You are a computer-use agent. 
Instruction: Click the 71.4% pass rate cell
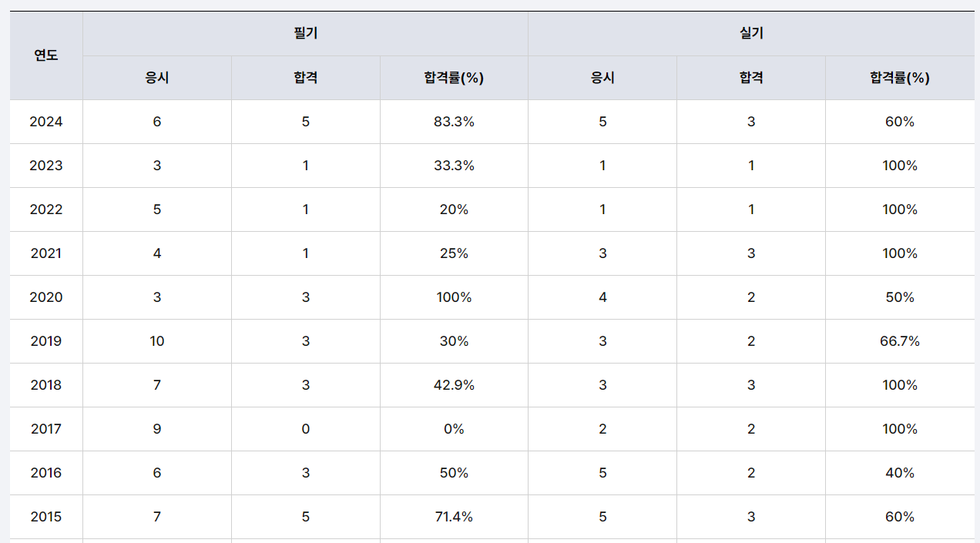(454, 517)
